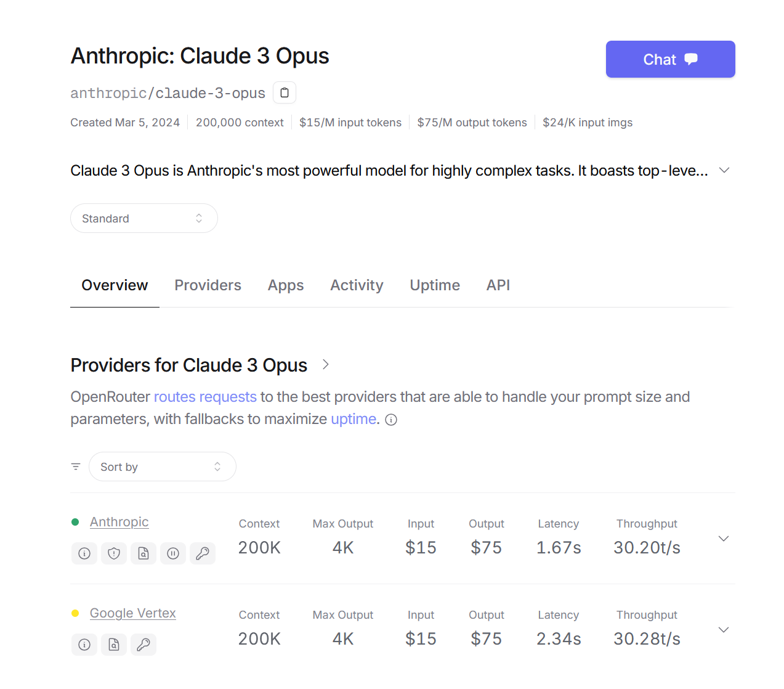Open the Standard variant dropdown

tap(144, 218)
